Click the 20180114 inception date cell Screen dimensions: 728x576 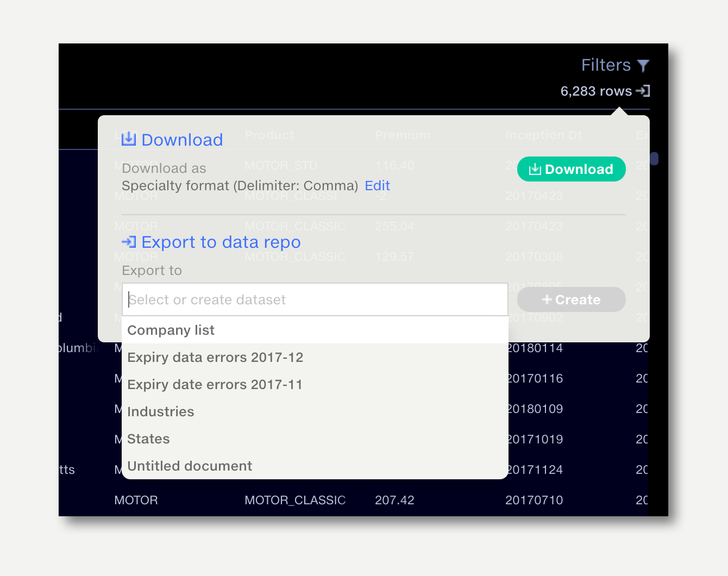(535, 348)
